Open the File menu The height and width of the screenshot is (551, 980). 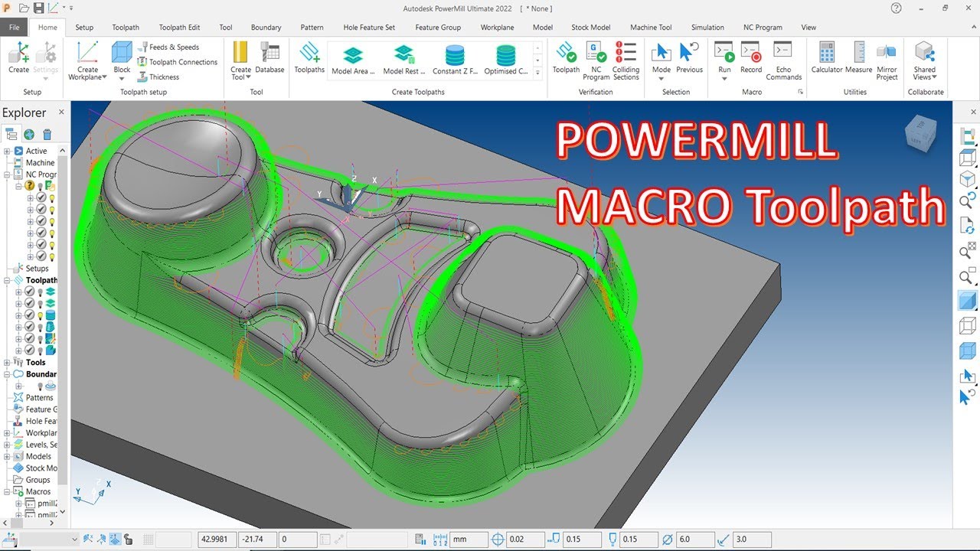[14, 28]
